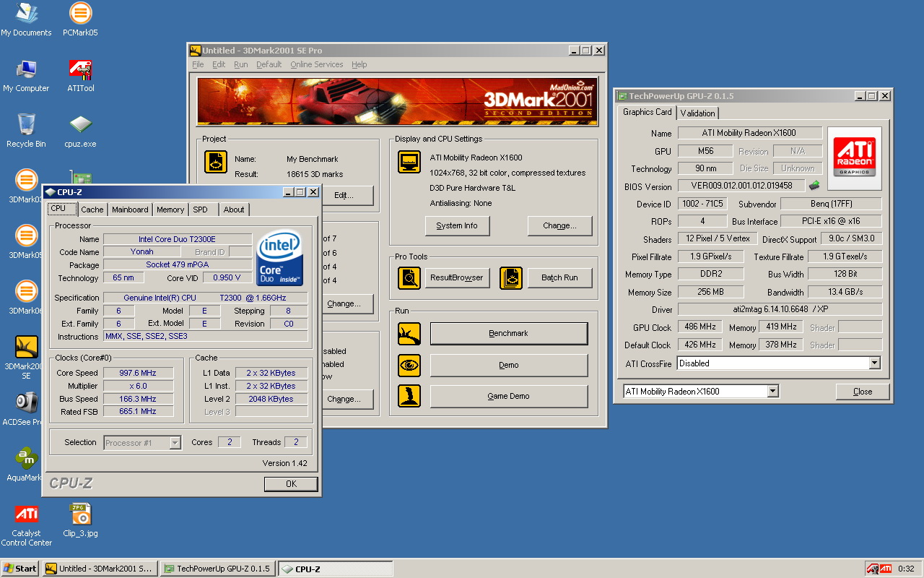
Task: Open ATI CrossFire dropdown in GPU-Z
Action: pos(874,363)
